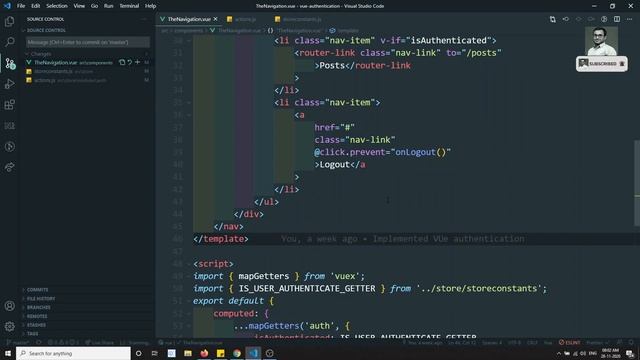
Task: Click Live Share in status bar
Action: click(100, 342)
